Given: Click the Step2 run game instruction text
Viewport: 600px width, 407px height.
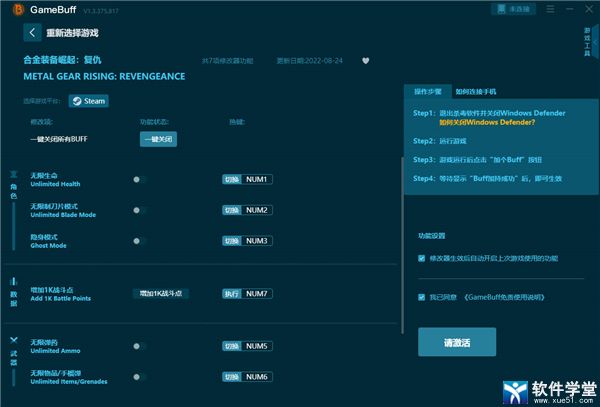Looking at the screenshot, I should [440, 141].
